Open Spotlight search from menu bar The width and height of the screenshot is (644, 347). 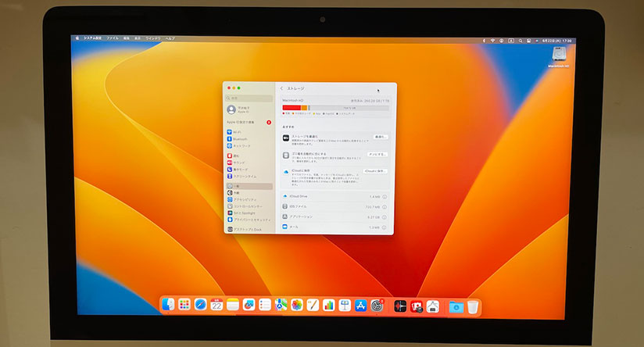521,41
